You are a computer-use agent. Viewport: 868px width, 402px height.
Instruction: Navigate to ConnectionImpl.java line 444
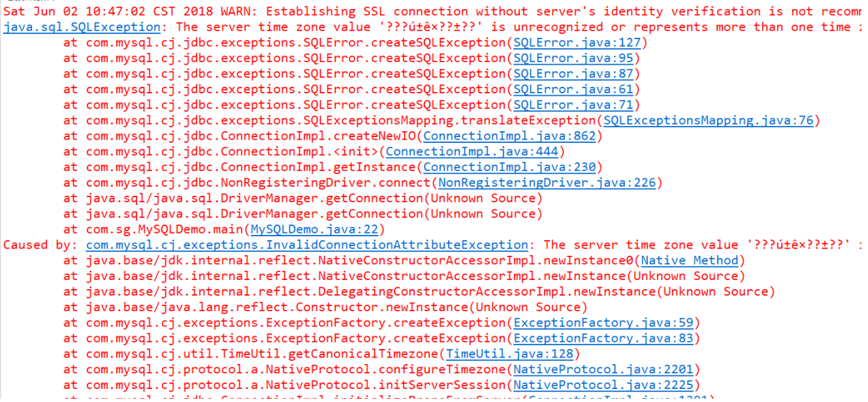point(473,151)
